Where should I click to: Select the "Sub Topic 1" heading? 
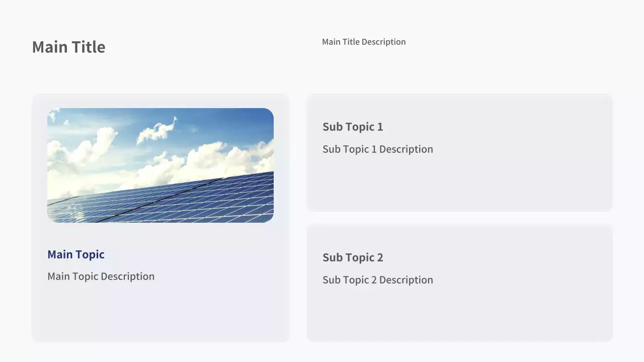pos(353,127)
